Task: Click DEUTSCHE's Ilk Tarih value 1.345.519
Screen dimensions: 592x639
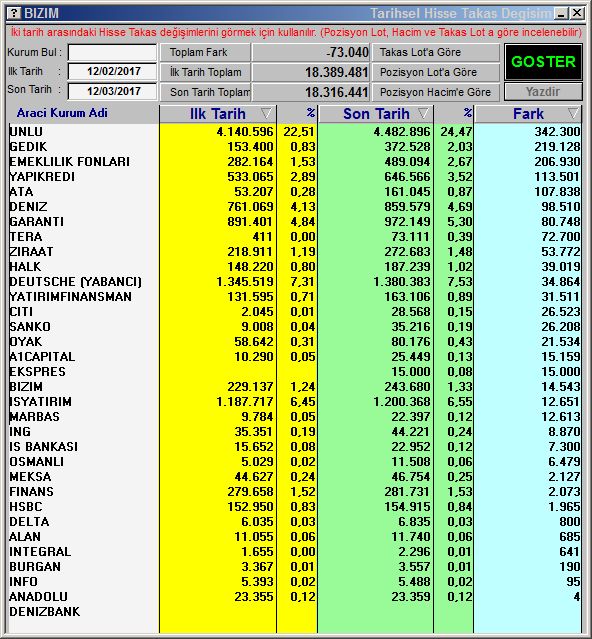Action: coord(245,282)
